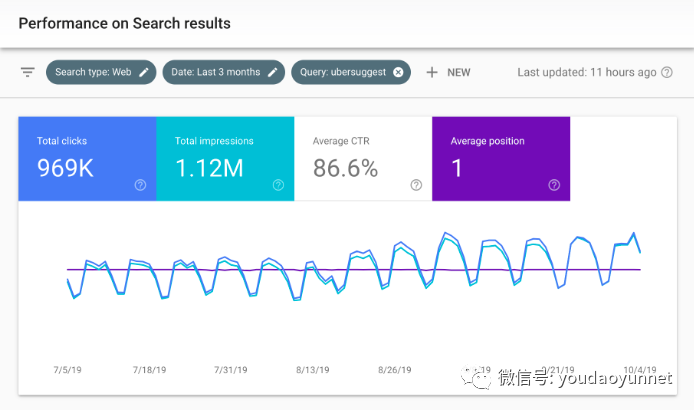
Task: Open the filter list icon
Action: 27,72
